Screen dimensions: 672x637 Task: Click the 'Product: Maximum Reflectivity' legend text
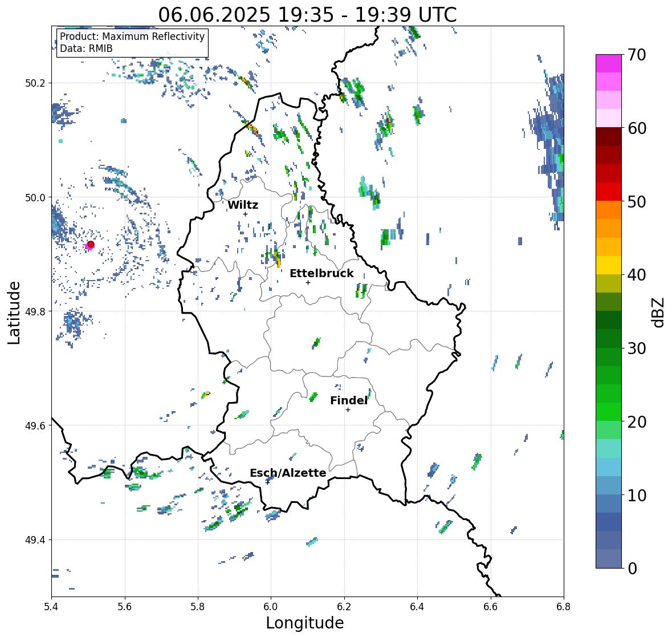132,36
